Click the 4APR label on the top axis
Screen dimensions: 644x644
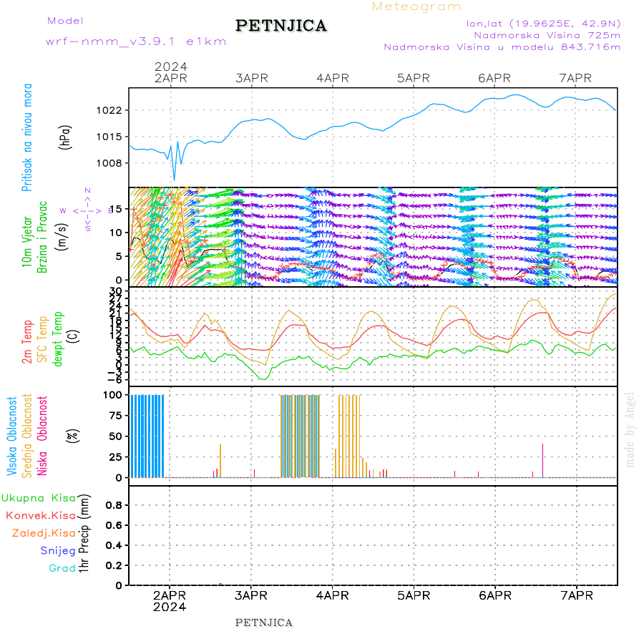pos(333,78)
